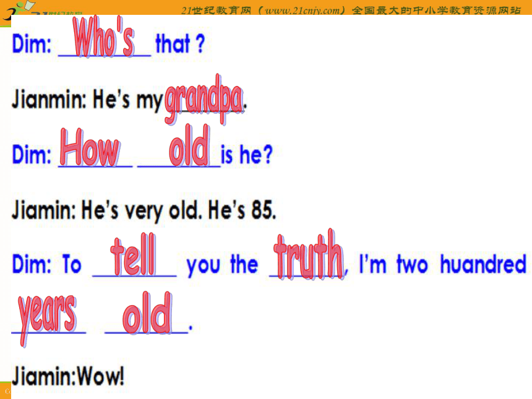Click the blue text "I'm two huandred"
Viewport: 532px width, 399px height.
click(442, 264)
